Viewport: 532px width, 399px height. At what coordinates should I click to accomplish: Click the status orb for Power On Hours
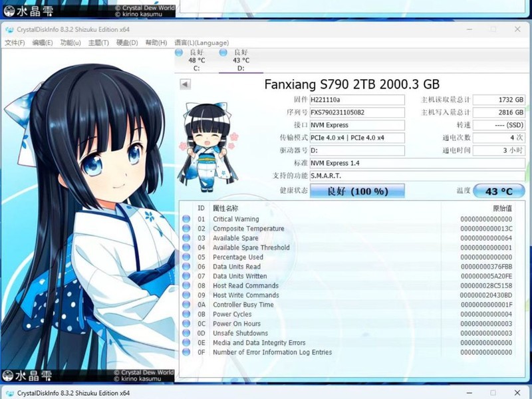186,323
